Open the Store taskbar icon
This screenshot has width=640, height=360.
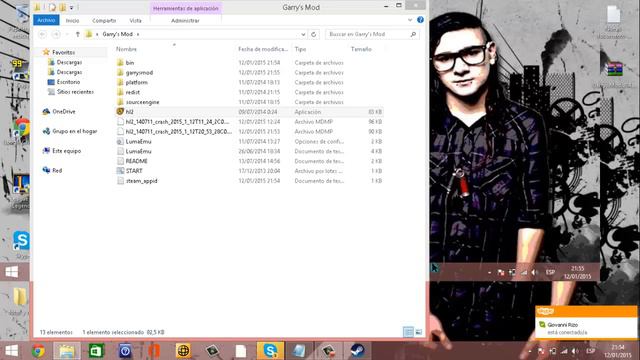96,350
